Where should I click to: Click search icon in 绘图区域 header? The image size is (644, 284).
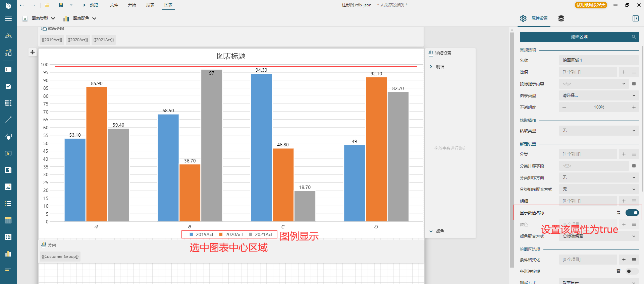pos(634,37)
